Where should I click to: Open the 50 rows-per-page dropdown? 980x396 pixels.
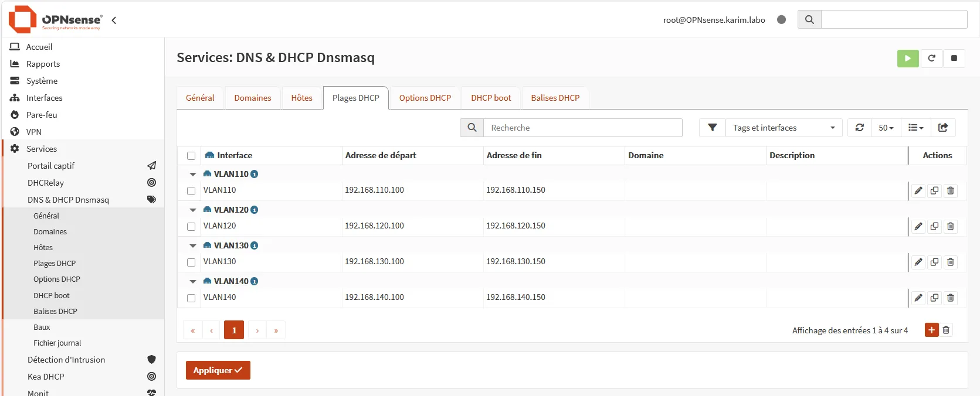pos(886,128)
